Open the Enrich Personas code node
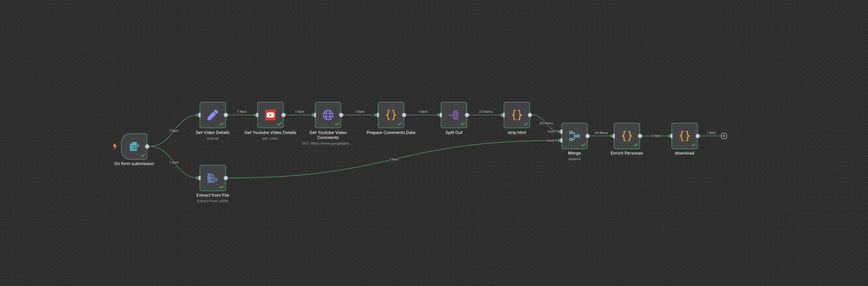 coord(627,136)
